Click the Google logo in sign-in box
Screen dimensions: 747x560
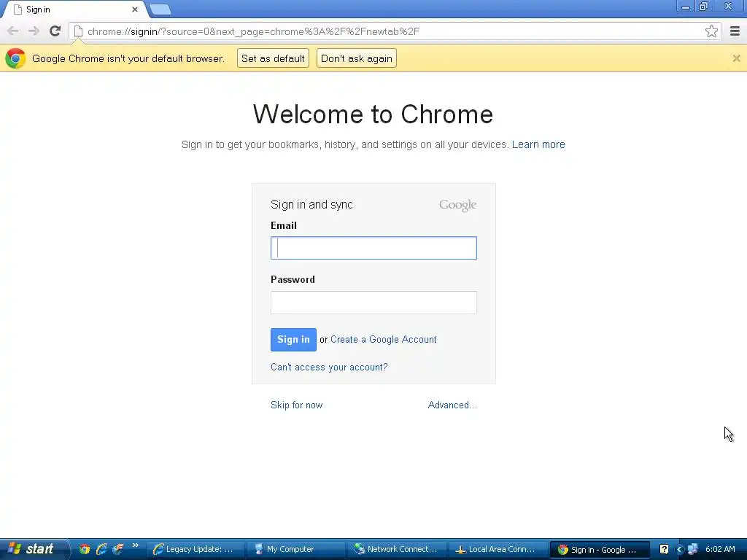(x=457, y=205)
